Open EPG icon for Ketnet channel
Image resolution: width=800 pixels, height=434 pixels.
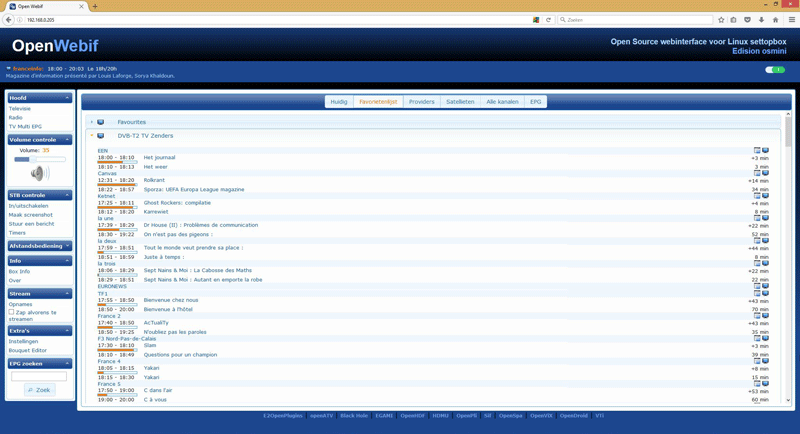coord(757,196)
